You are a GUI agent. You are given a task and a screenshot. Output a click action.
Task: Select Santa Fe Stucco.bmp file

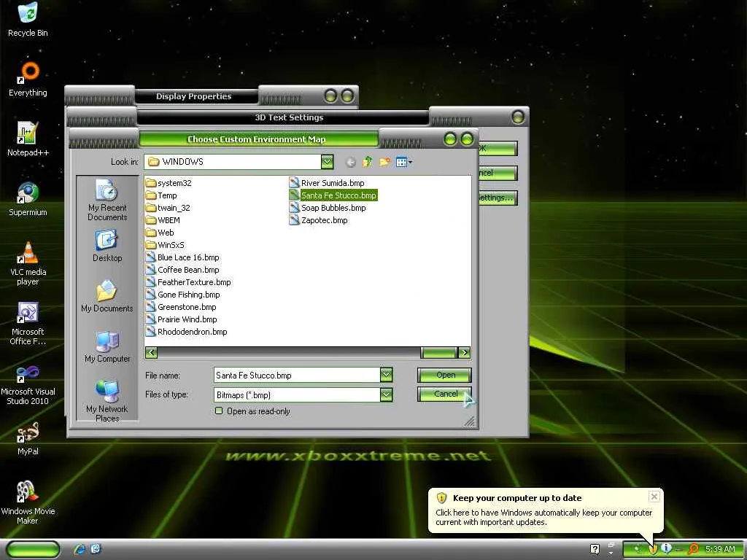333,195
